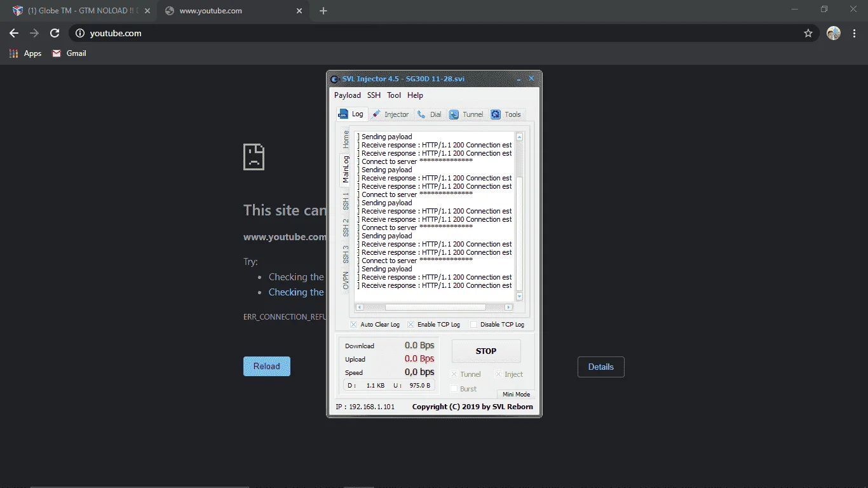Open the SSH menu
Viewport: 868px width, 488px height.
coord(374,95)
